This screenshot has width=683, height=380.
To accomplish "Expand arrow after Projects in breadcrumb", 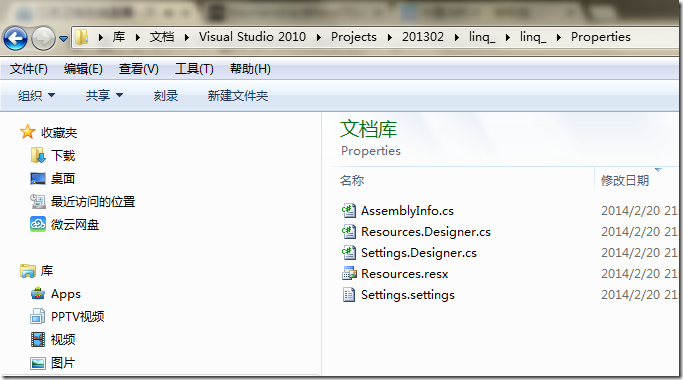I will 389,37.
